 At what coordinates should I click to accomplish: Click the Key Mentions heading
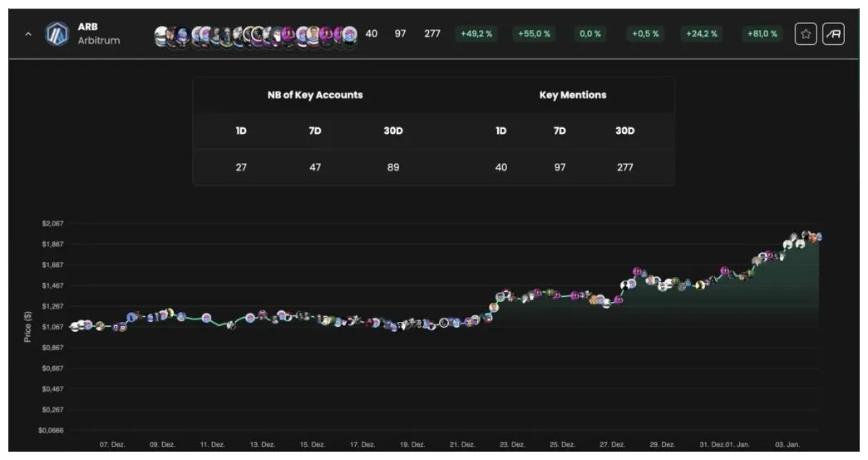(573, 95)
